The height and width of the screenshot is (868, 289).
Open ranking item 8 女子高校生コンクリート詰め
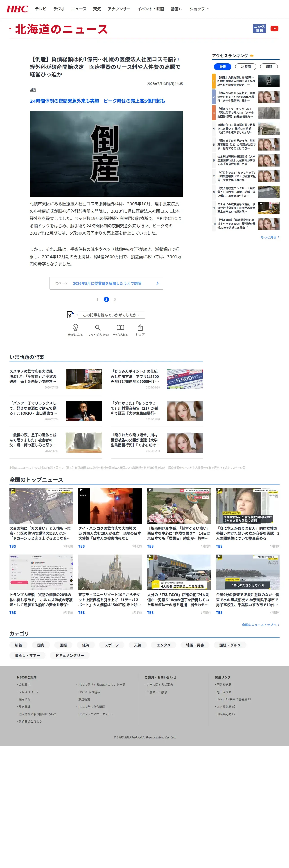point(246,192)
